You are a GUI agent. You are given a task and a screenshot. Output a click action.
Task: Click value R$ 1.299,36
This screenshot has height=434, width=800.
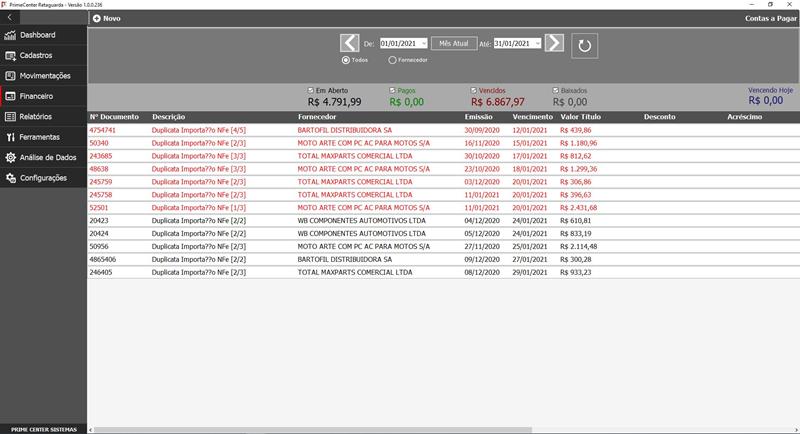coord(579,169)
